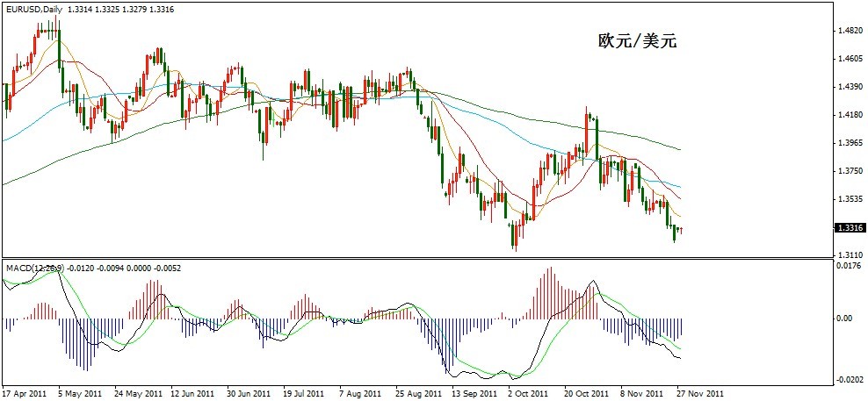
Task: Click the 17 Apr 2011 date label
Action: (23, 394)
